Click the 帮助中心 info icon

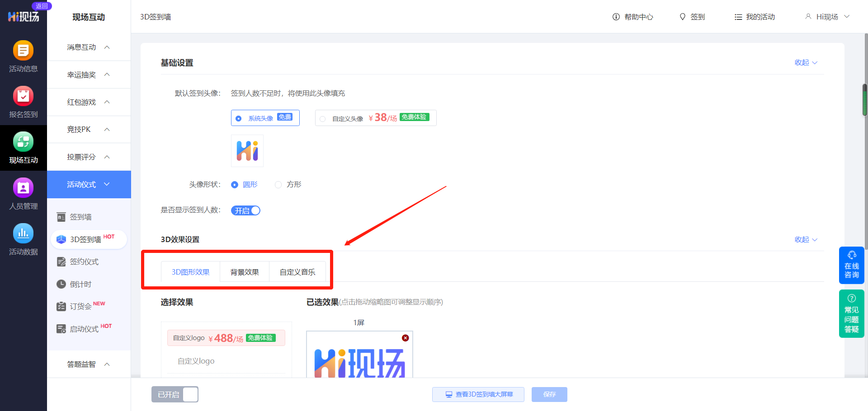pyautogui.click(x=616, y=17)
